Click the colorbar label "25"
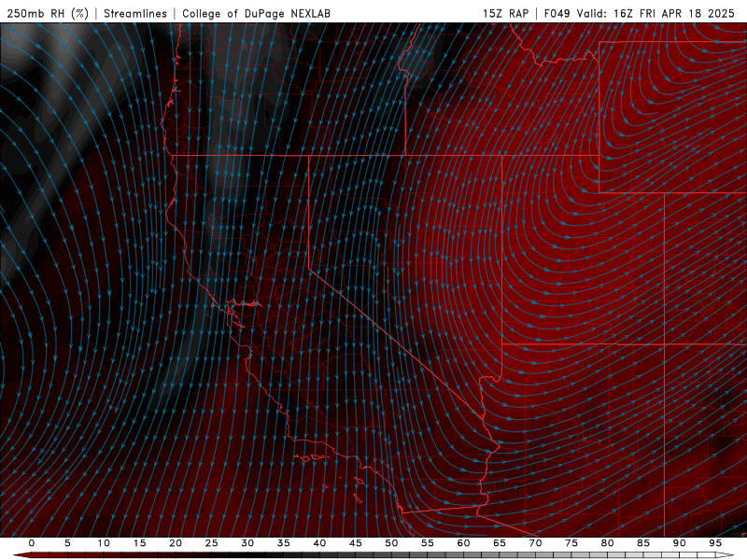The height and width of the screenshot is (560, 747). pyautogui.click(x=212, y=543)
